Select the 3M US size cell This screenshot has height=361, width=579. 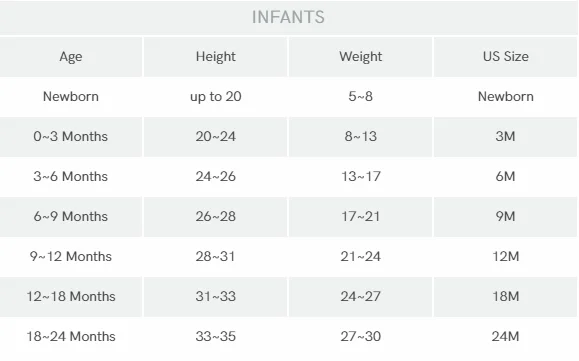coord(506,137)
